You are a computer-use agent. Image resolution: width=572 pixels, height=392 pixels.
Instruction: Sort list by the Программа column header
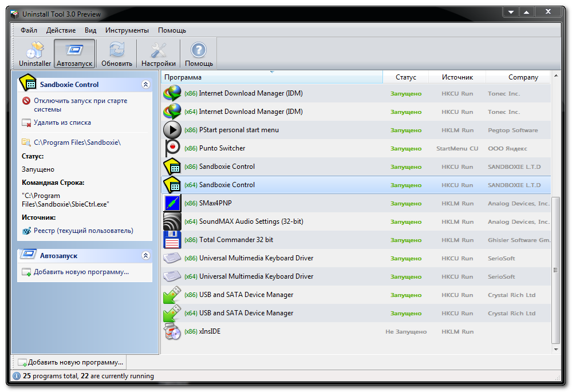tap(272, 77)
